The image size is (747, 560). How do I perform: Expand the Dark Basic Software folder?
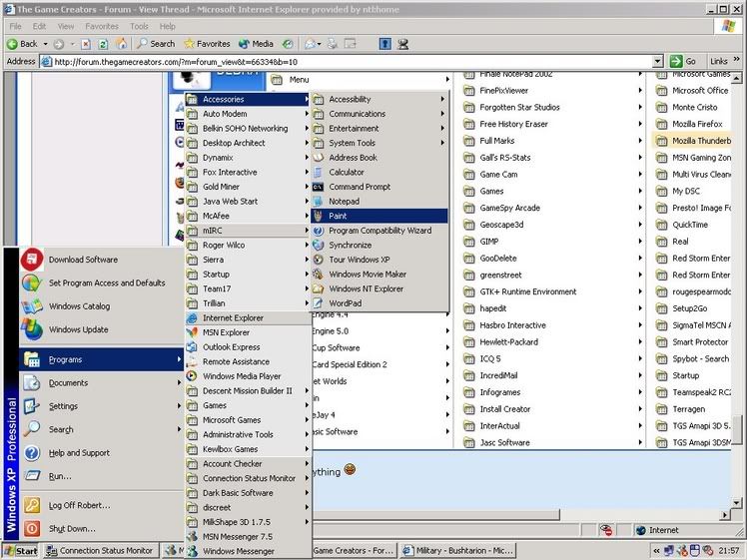(249, 493)
